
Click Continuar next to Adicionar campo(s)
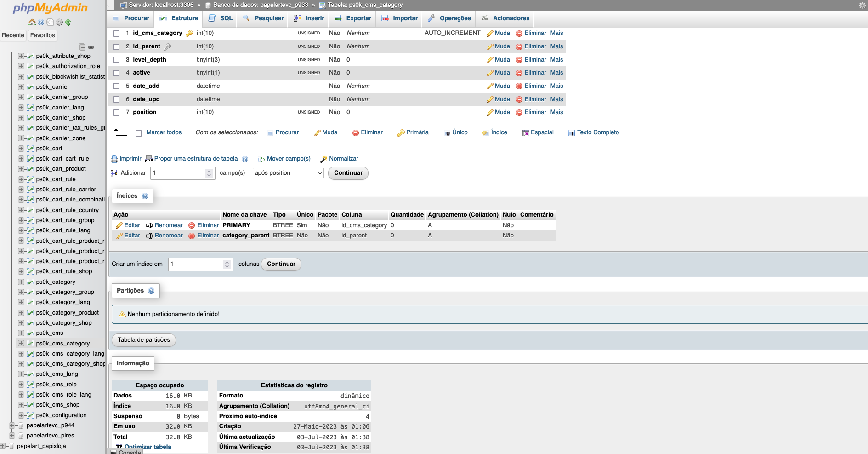coord(348,173)
